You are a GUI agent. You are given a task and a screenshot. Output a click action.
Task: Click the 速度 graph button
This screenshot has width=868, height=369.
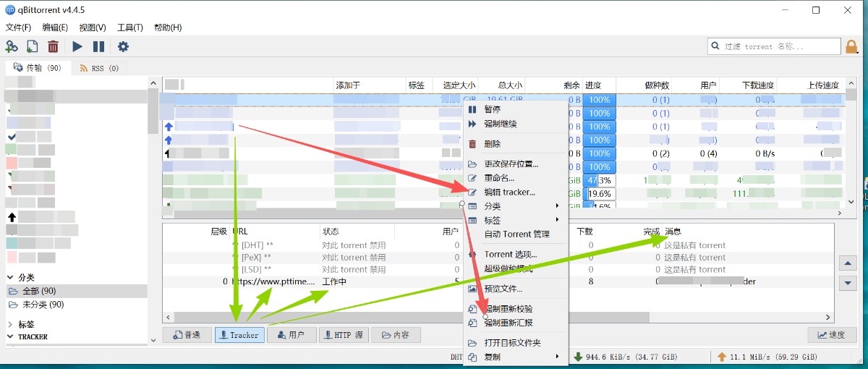(x=831, y=335)
